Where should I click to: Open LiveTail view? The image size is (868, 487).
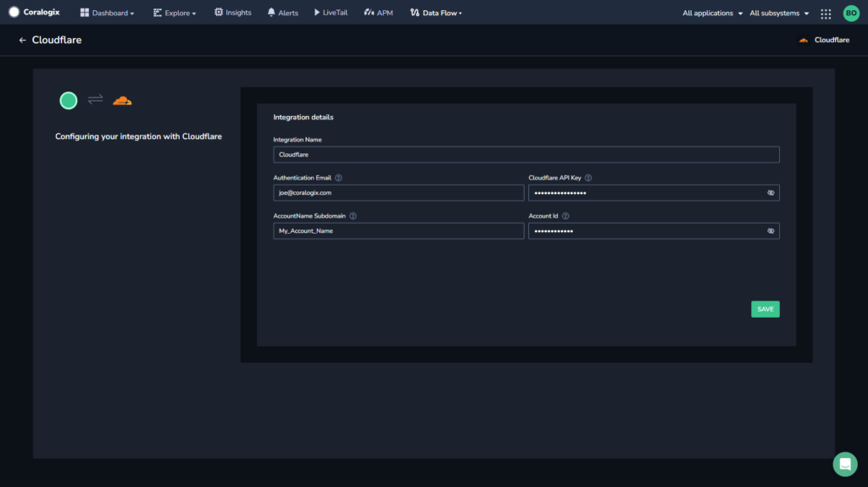point(331,13)
